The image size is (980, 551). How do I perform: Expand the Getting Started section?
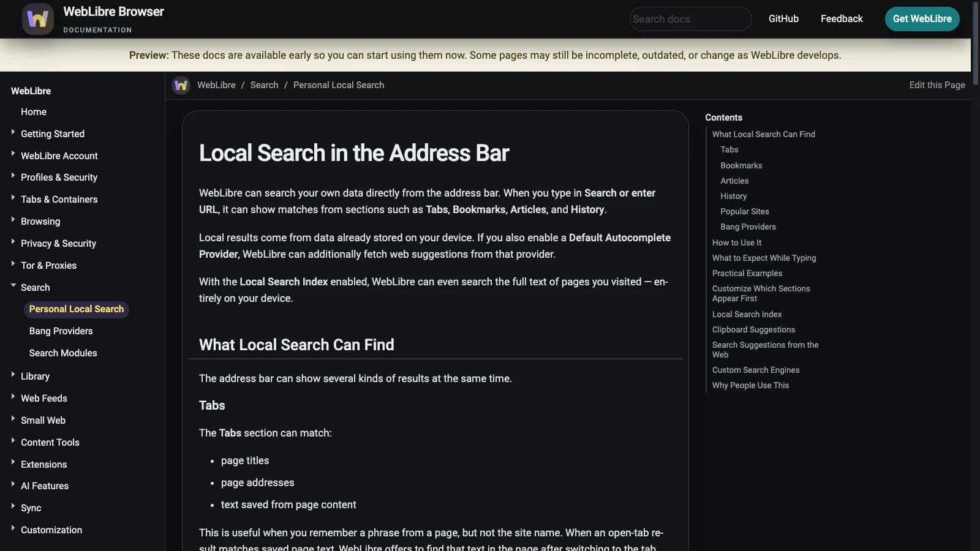[x=13, y=132]
